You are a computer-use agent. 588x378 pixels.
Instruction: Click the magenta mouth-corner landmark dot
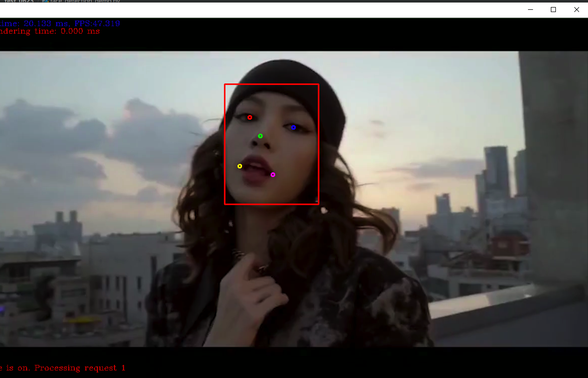pos(273,175)
